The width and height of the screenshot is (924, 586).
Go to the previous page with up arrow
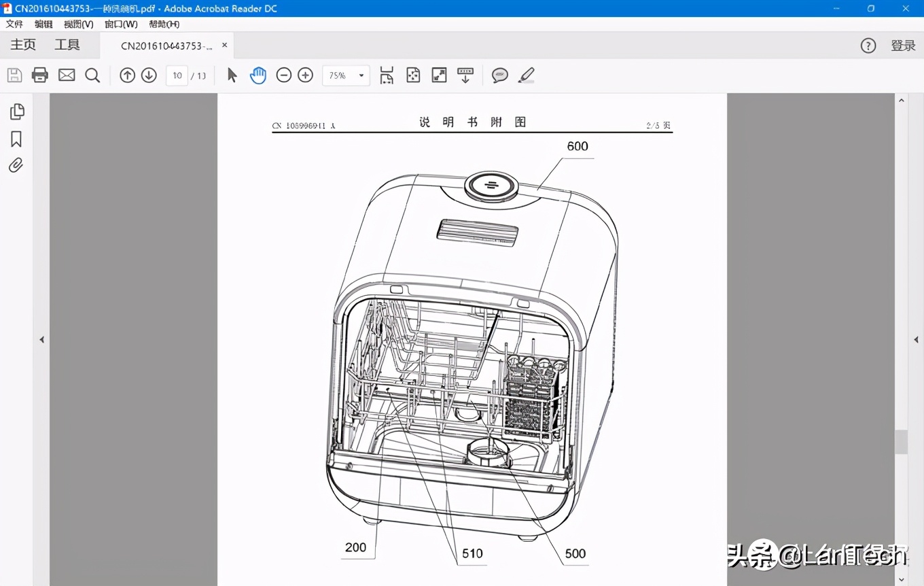[127, 75]
